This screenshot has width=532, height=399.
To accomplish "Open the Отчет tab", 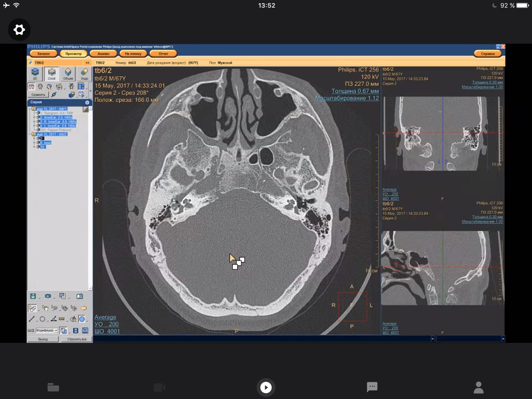I will point(163,54).
